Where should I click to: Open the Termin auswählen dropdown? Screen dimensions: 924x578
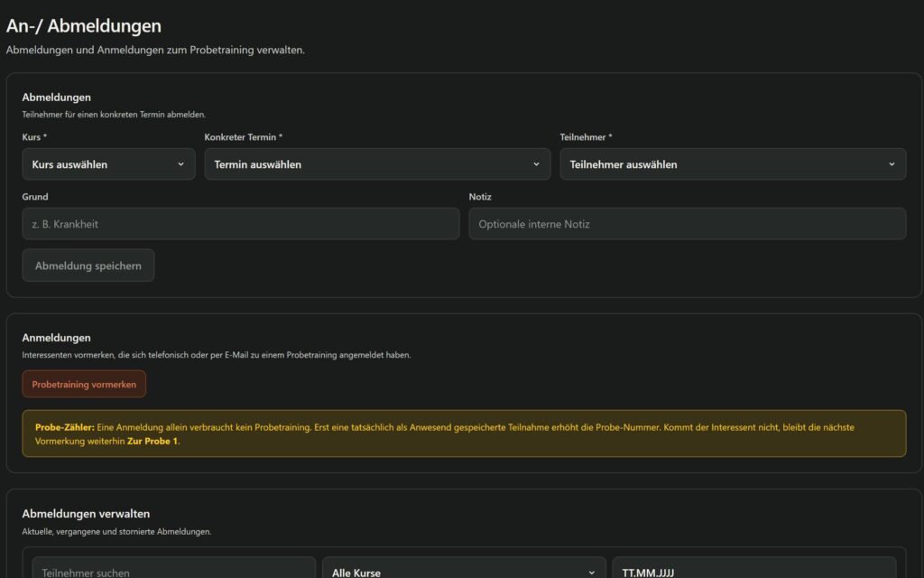click(377, 164)
